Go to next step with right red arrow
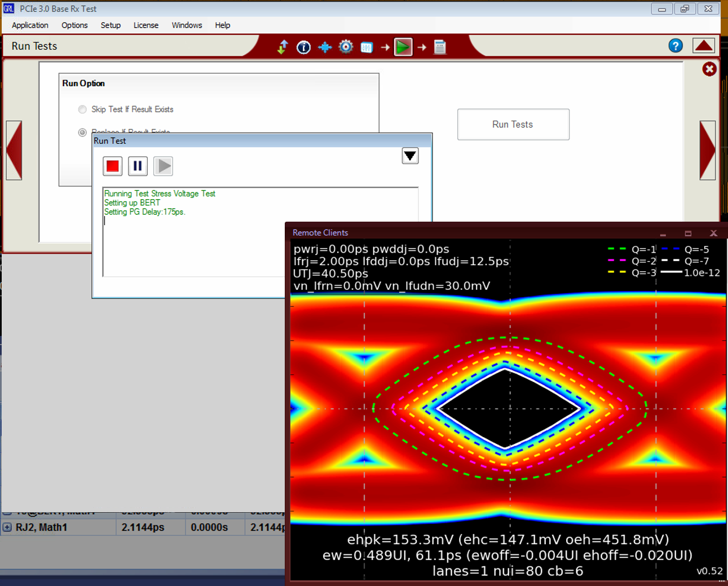 click(707, 150)
